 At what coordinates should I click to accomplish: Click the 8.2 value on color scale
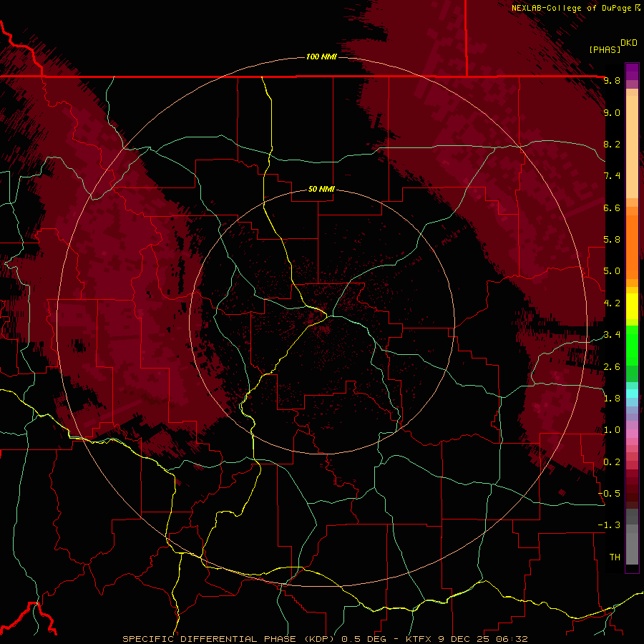pyautogui.click(x=612, y=144)
